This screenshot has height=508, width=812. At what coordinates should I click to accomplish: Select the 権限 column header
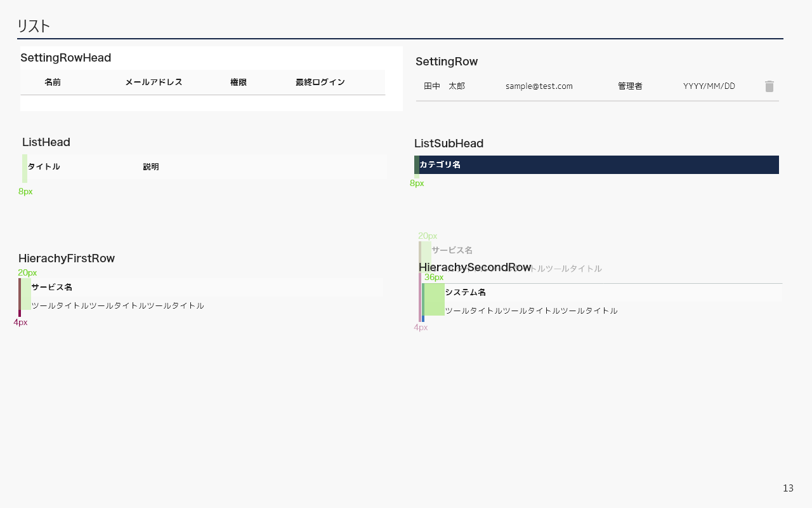[x=239, y=83]
